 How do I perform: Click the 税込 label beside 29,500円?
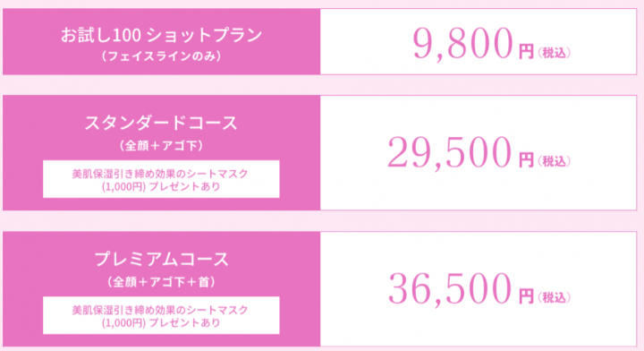coord(554,160)
